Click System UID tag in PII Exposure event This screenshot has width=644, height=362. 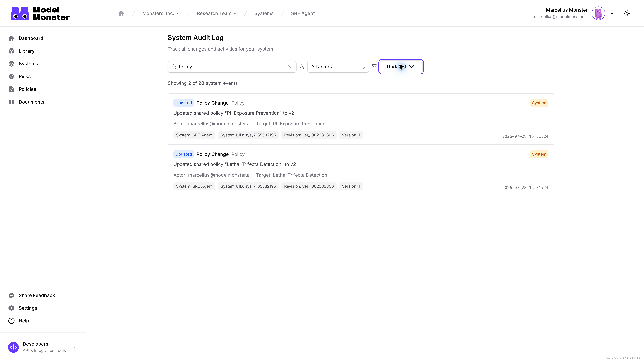248,135
